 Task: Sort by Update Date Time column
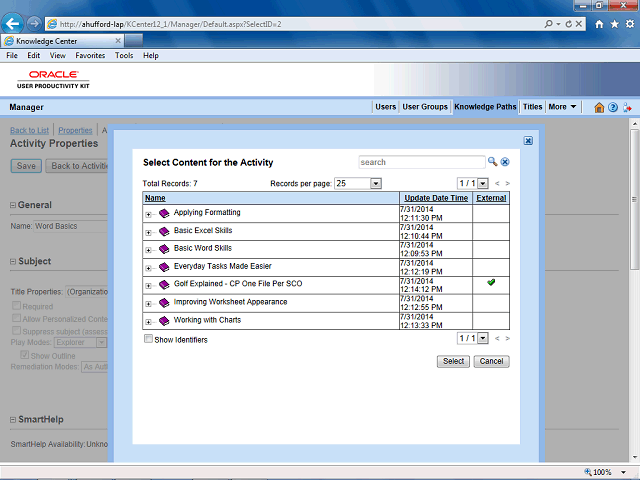point(436,198)
